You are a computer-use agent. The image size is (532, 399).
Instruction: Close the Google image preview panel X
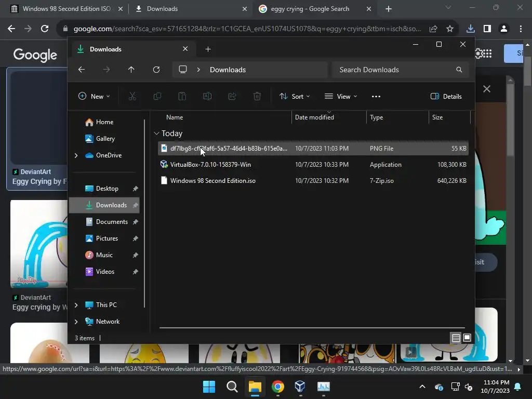[x=487, y=89]
